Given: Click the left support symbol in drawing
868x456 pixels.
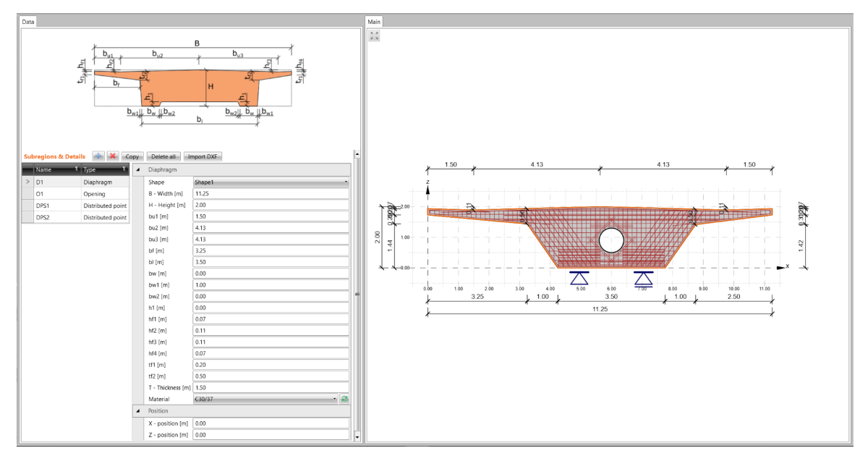Looking at the screenshot, I should [579, 279].
